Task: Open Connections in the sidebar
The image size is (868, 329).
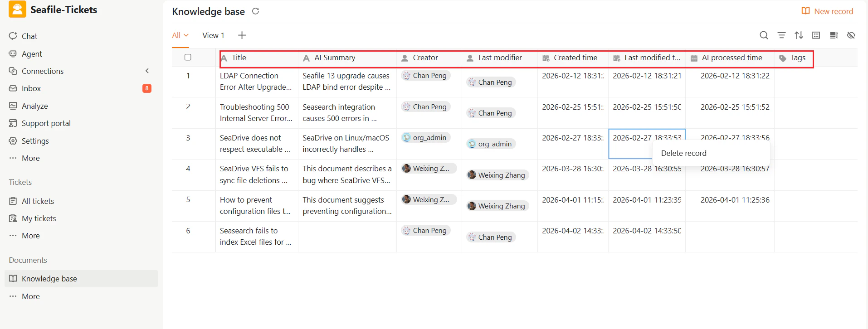Action: click(x=42, y=71)
